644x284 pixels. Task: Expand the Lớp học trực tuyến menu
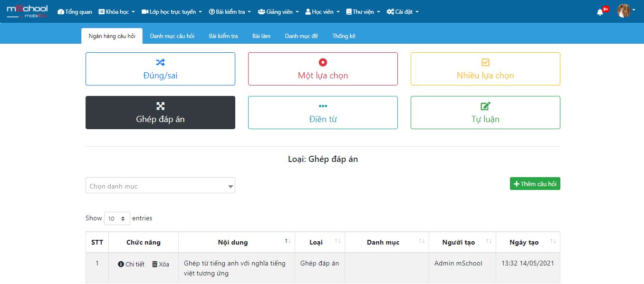[172, 12]
